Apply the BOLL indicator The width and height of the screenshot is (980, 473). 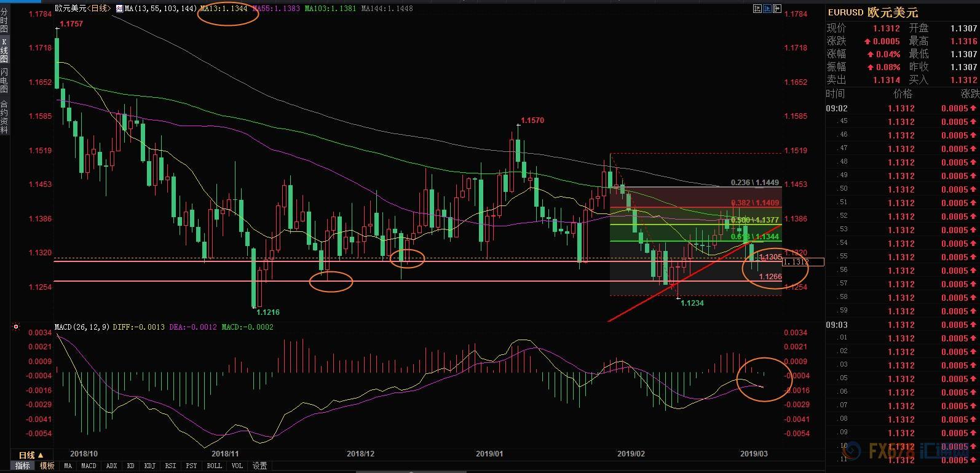point(214,466)
